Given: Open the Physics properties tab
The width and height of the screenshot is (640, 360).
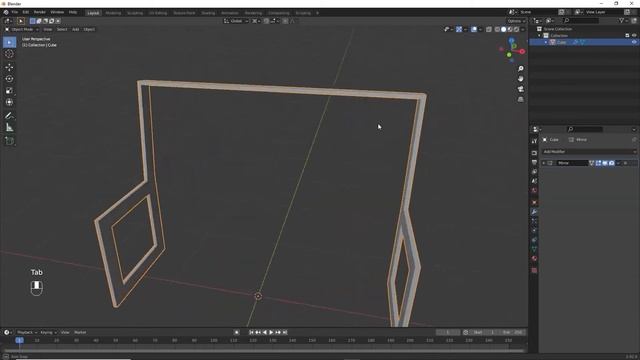Looking at the screenshot, I should pos(534,231).
